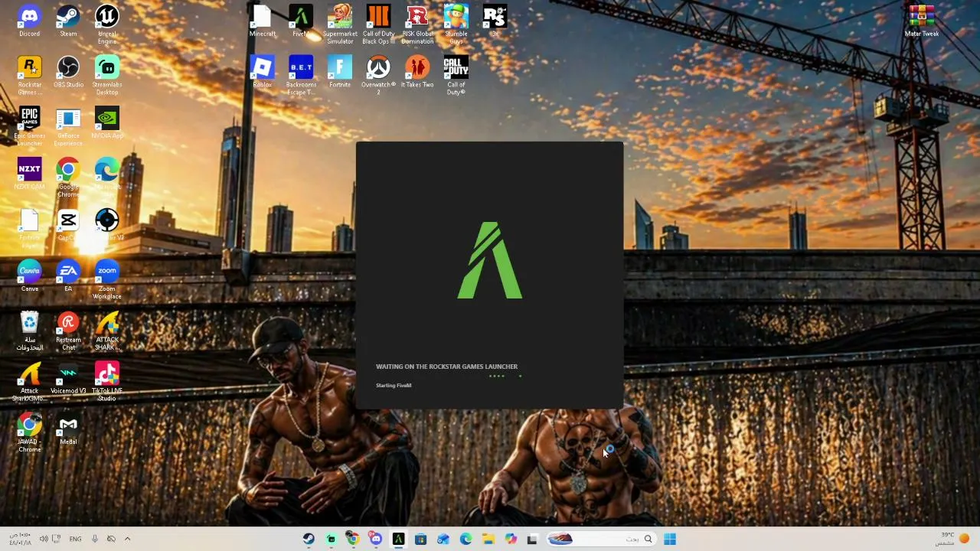Screen dimensions: 980x551
Task: Select the Stumble Guys desktop icon
Action: click(456, 24)
